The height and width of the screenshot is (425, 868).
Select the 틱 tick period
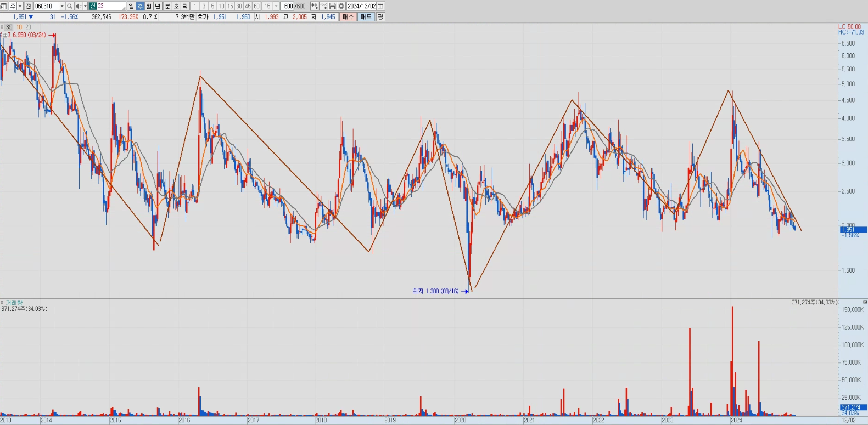coord(185,6)
